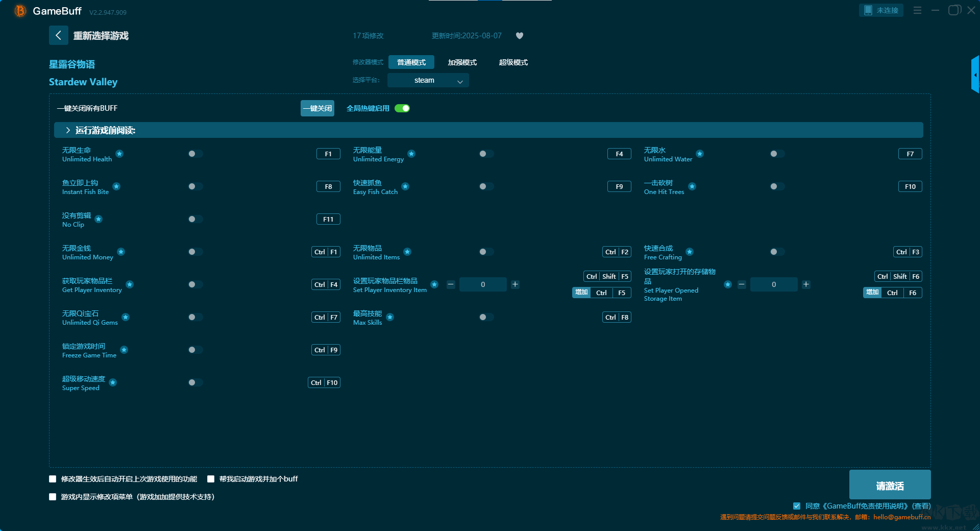Click the Set Player Opened Storage Item number field
Viewport: 980px width, 531px height.
[774, 284]
